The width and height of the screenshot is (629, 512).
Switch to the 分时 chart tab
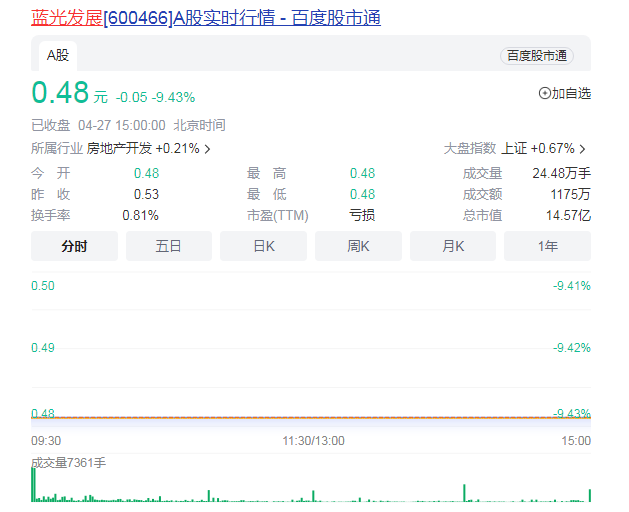pos(74,246)
